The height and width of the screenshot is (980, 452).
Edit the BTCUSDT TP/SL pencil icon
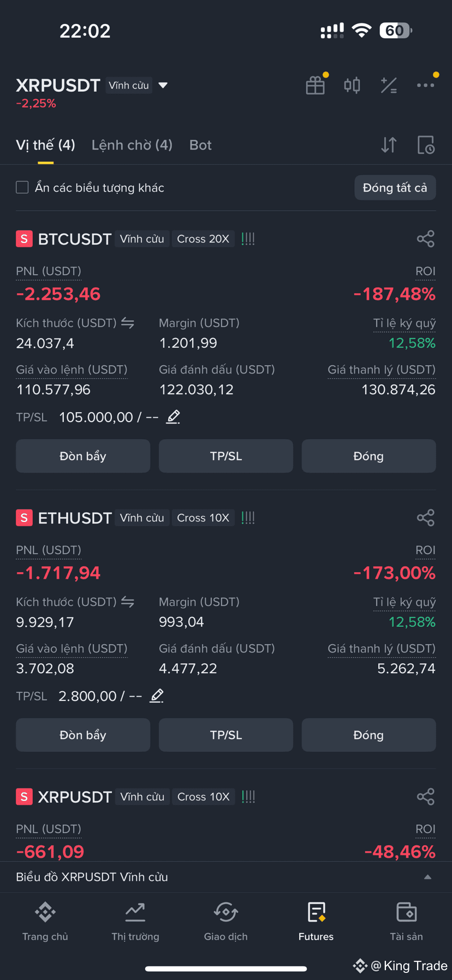click(x=173, y=417)
